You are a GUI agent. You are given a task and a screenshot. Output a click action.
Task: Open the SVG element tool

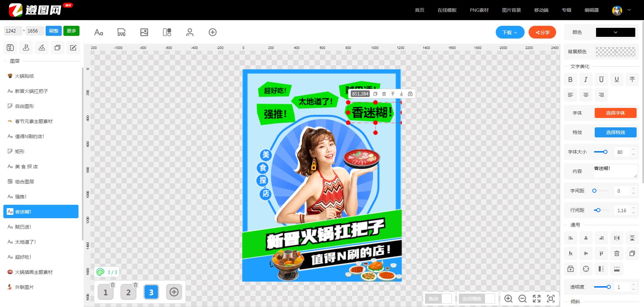pyautogui.click(x=121, y=32)
